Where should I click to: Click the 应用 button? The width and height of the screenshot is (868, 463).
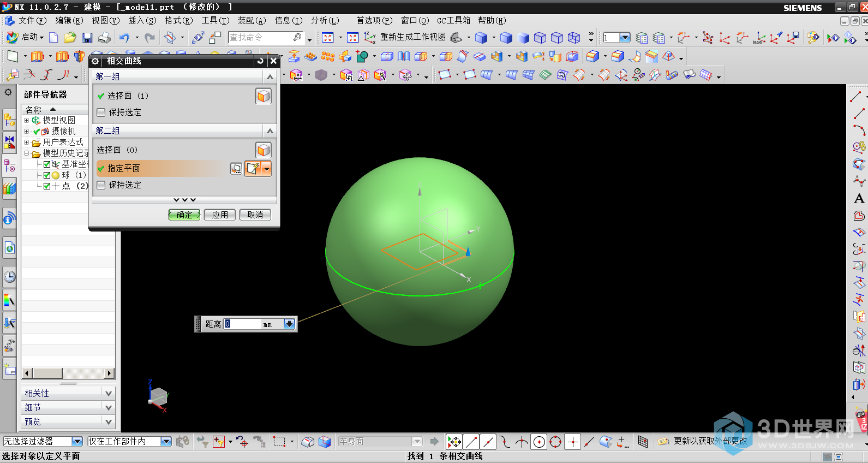(x=220, y=215)
